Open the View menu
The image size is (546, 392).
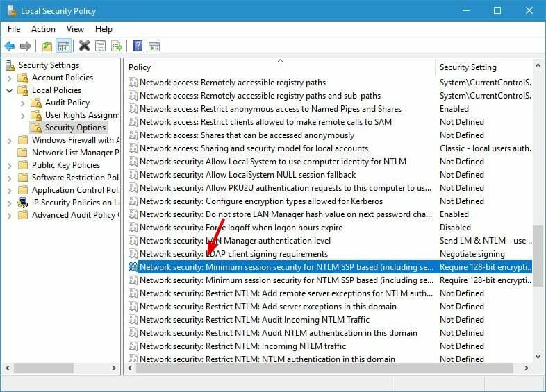coord(75,29)
